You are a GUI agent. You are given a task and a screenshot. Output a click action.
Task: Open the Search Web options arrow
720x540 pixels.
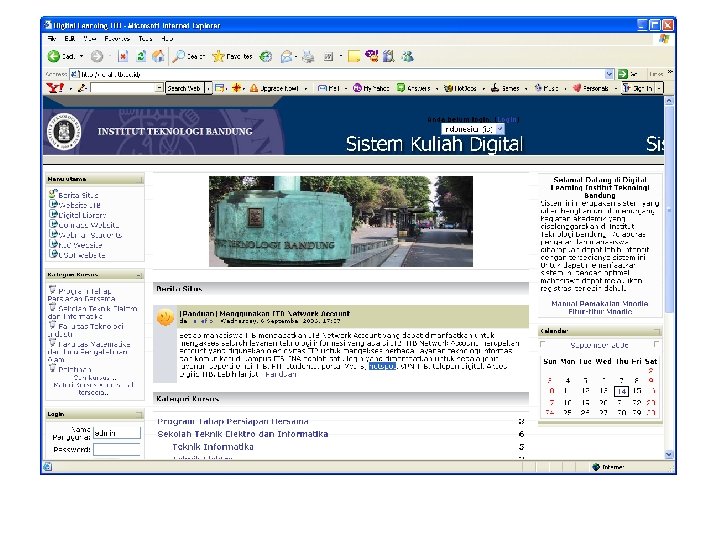[208, 88]
